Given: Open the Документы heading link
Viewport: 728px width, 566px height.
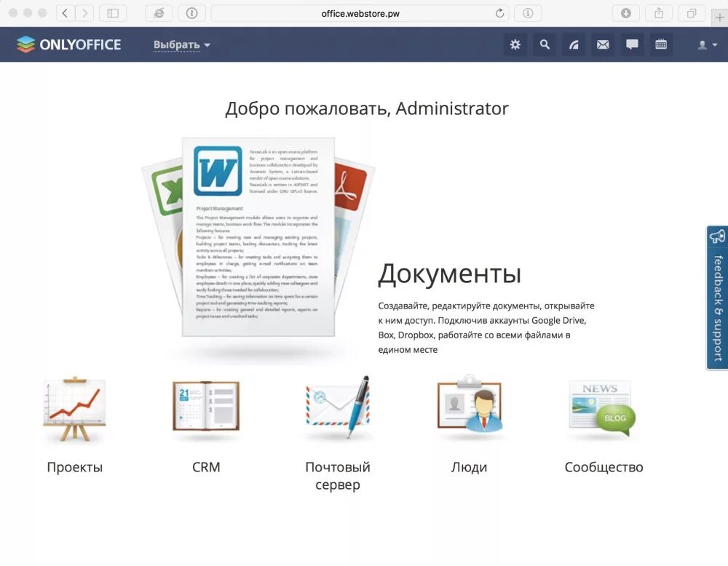Looking at the screenshot, I should point(449,274).
